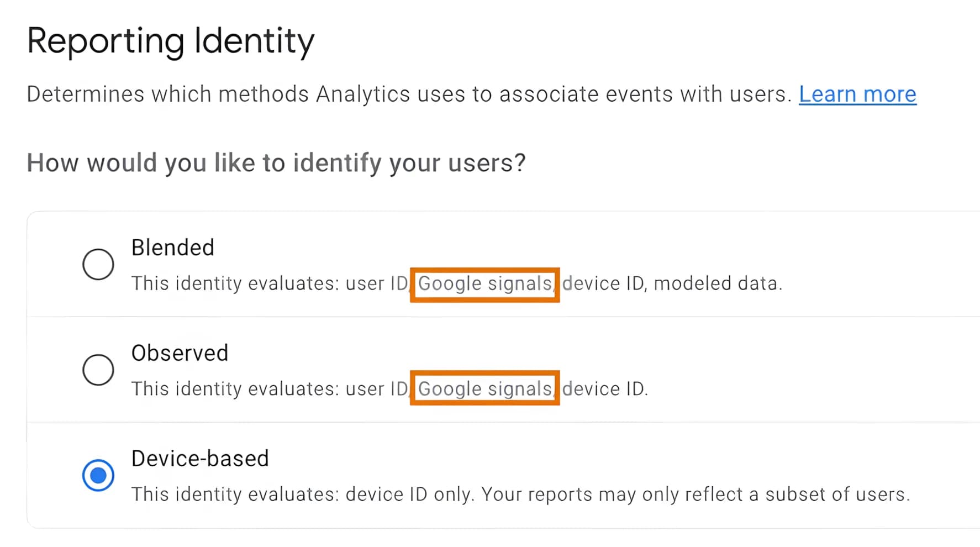The height and width of the screenshot is (547, 980).
Task: Click the Observed option label
Action: coord(180,353)
